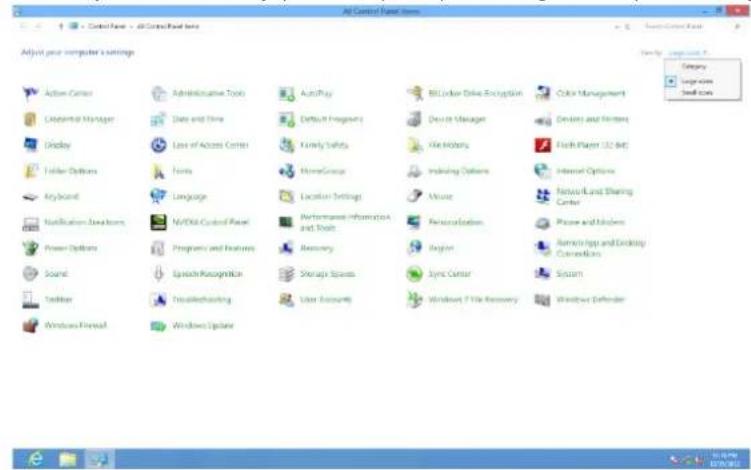Open Internet Options
This screenshot has height=470, width=751.
(575, 171)
